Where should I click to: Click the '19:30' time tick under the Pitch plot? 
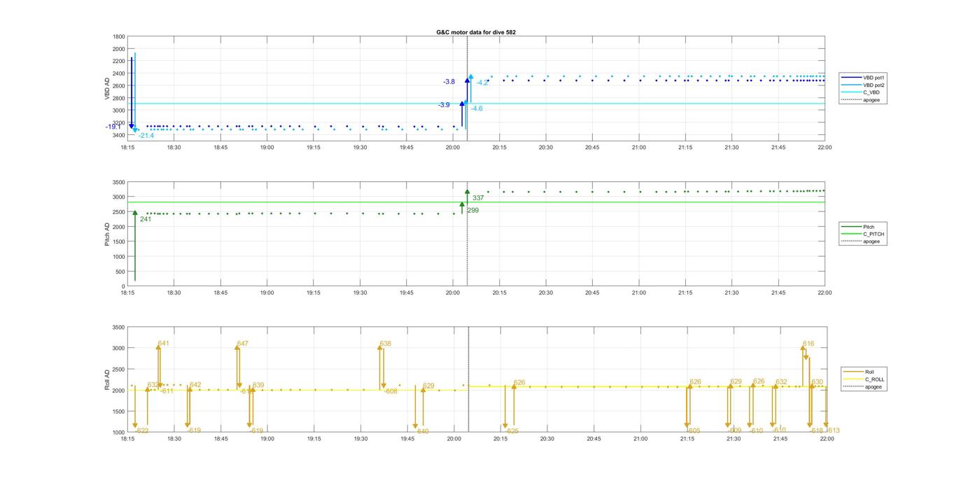(x=360, y=293)
